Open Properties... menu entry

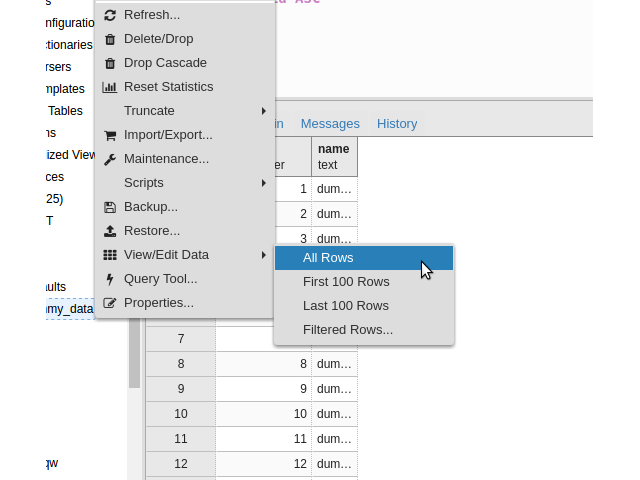tap(184, 303)
